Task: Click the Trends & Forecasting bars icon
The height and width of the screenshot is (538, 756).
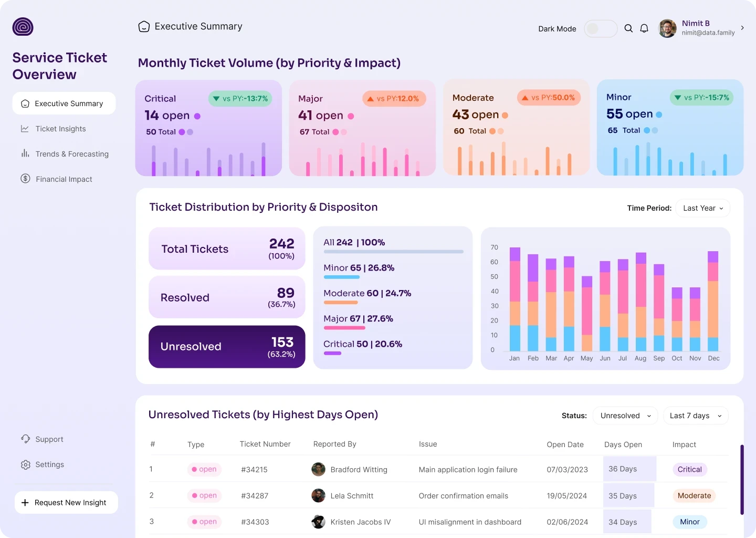Action: click(25, 153)
